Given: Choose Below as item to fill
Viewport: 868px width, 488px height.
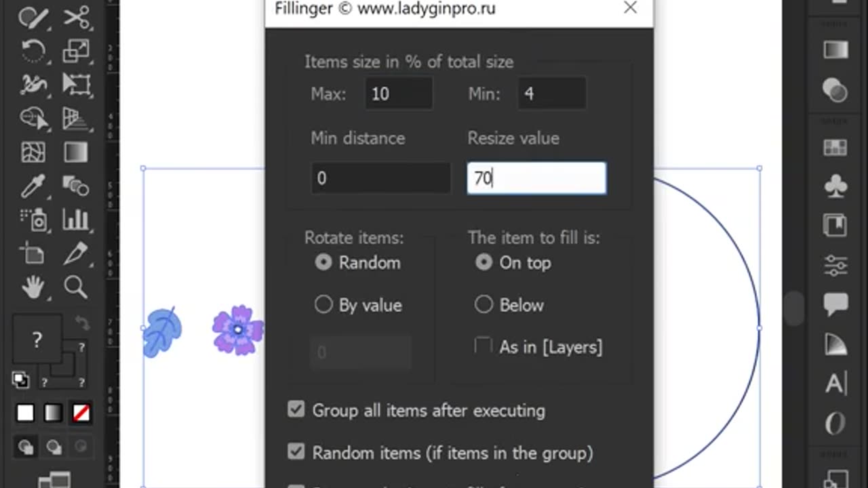Looking at the screenshot, I should [484, 305].
